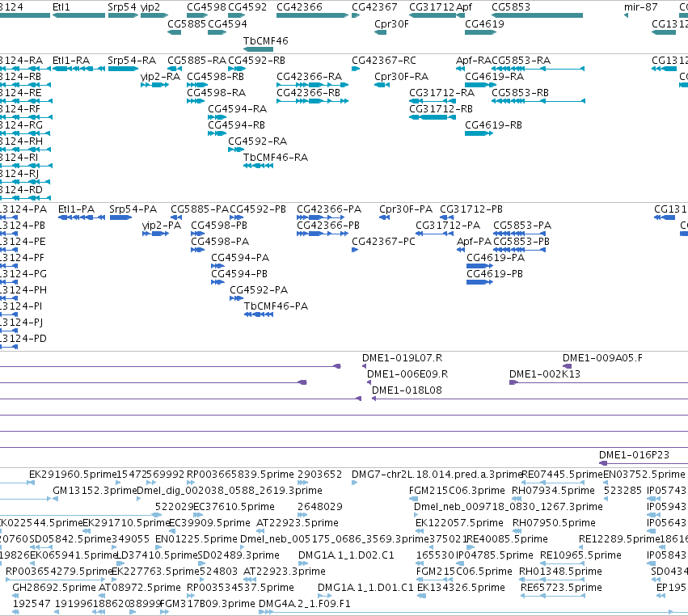Viewport: 688px width, 616px height.
Task: Select transcript Cpr30F-RA
Action: pyautogui.click(x=402, y=76)
